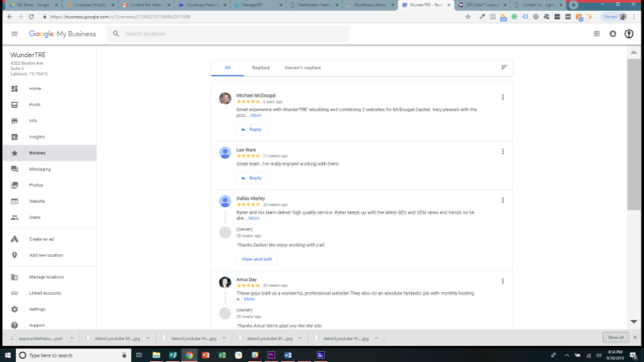Click the Info storefront icon

point(14,120)
